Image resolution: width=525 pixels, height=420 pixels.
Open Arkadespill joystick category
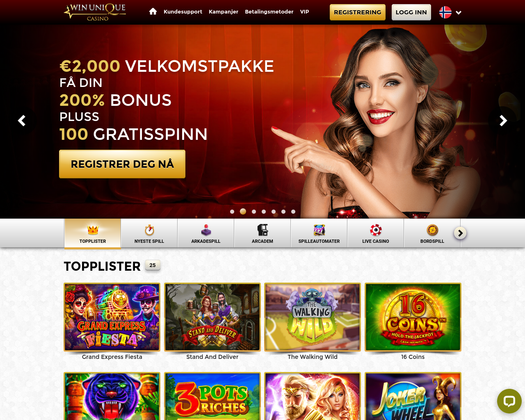206,233
